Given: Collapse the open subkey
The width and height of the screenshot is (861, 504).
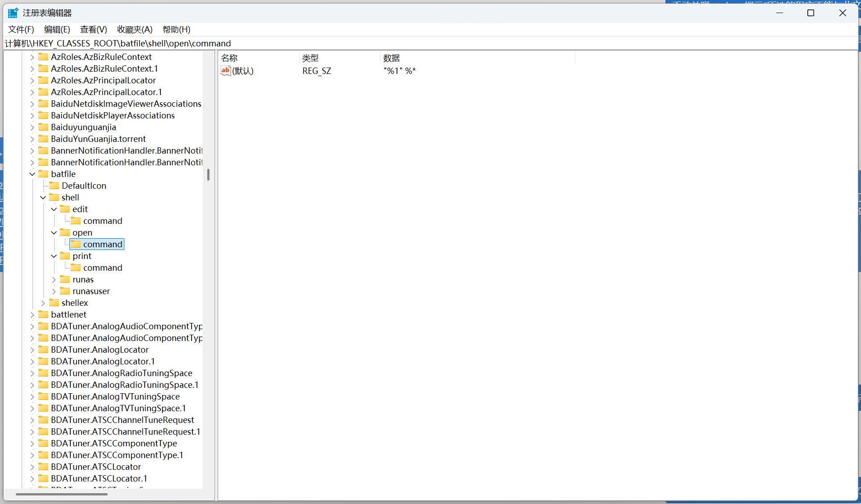Looking at the screenshot, I should 54,232.
